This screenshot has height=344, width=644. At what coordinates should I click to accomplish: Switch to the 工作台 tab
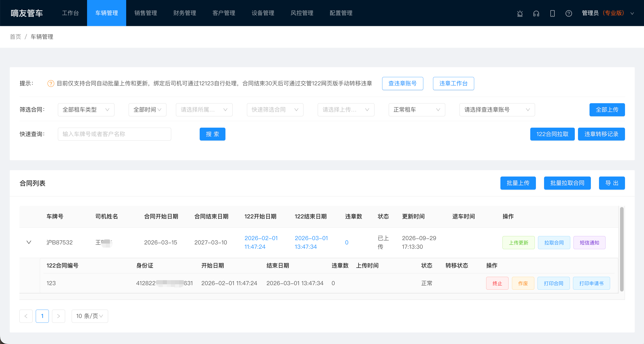tap(71, 13)
